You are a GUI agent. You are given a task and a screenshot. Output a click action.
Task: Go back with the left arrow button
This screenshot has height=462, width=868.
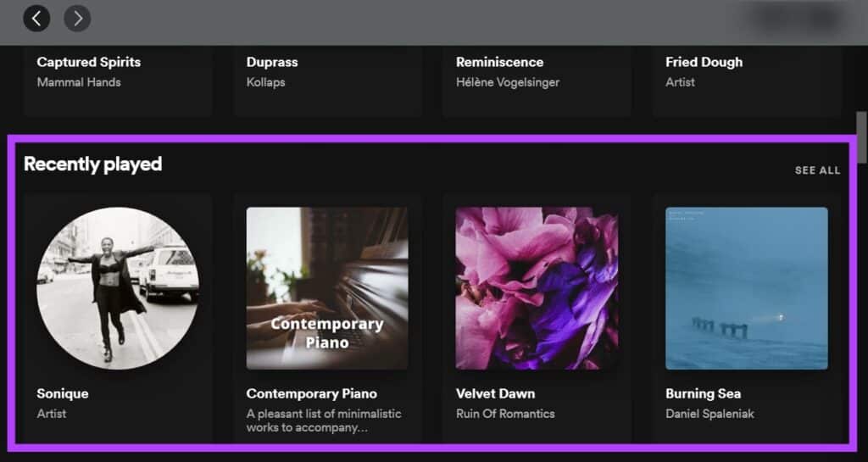point(36,19)
